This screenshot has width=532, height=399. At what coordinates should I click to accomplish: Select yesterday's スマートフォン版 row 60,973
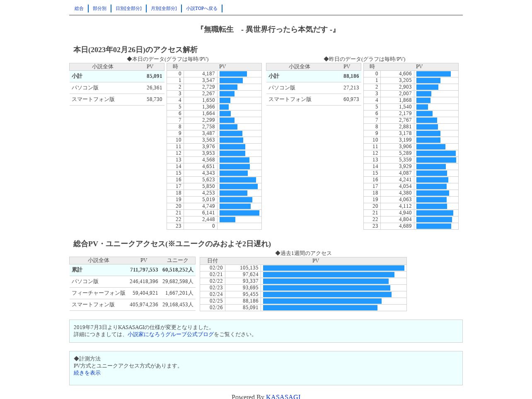tap(314, 99)
